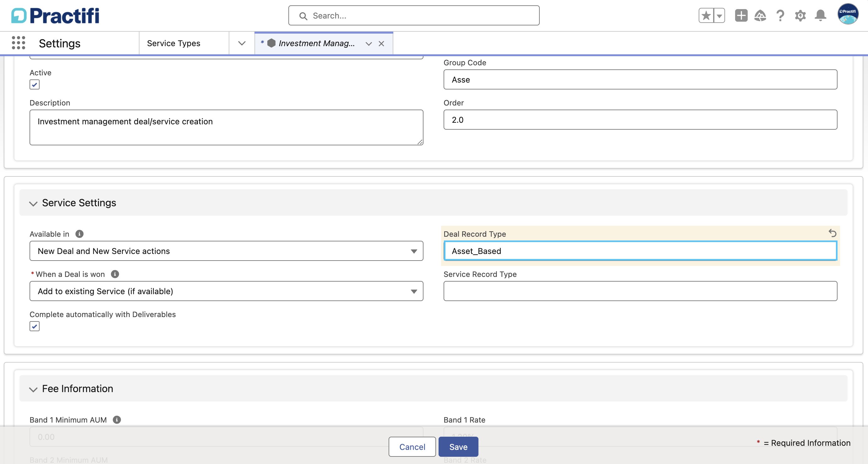The height and width of the screenshot is (464, 868).
Task: Click the Group Code field
Action: tap(640, 79)
